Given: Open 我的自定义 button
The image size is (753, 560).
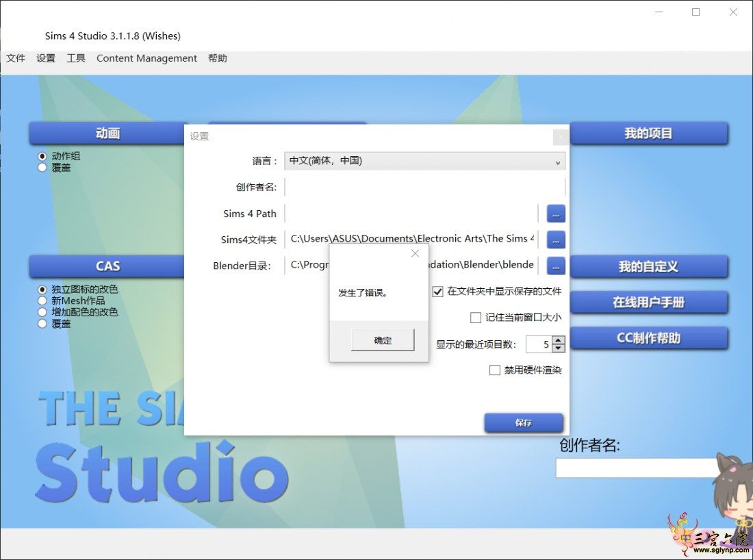Looking at the screenshot, I should pyautogui.click(x=649, y=266).
